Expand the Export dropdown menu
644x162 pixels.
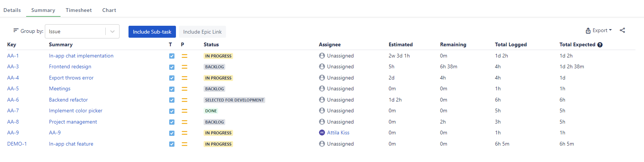599,31
